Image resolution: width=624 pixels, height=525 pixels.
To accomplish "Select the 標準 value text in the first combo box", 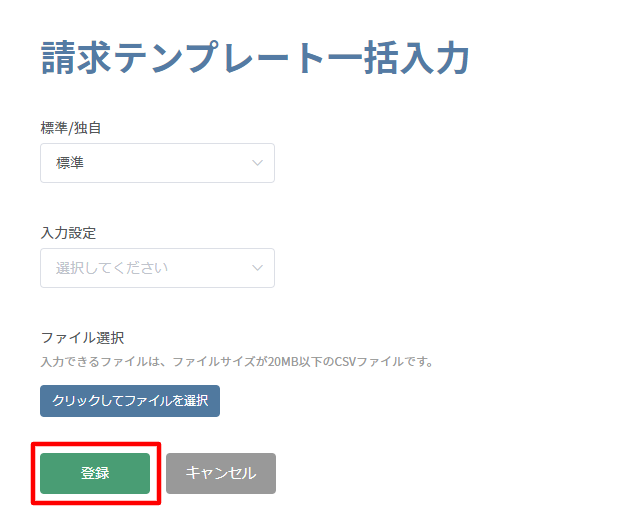I will pyautogui.click(x=70, y=163).
